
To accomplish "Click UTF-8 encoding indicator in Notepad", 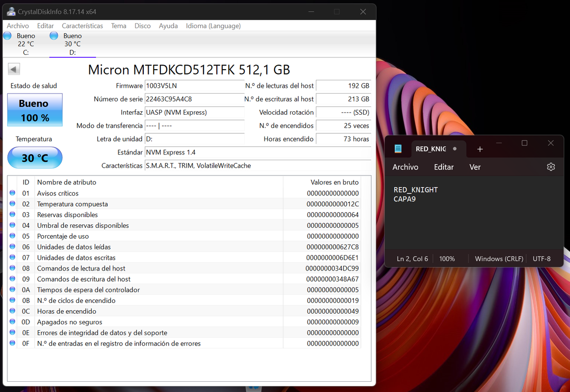I will pos(541,259).
